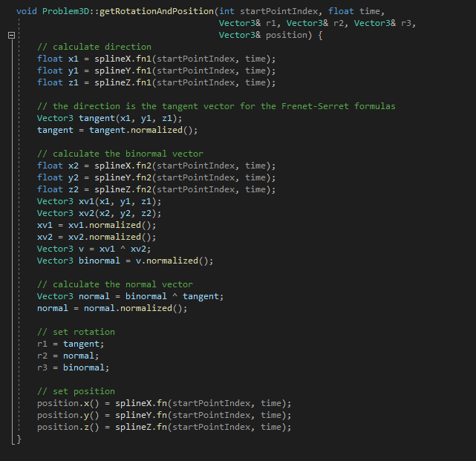Click line 'float y1 = splineY.fn1'
Viewport: 476px width, 461px height.
157,71
